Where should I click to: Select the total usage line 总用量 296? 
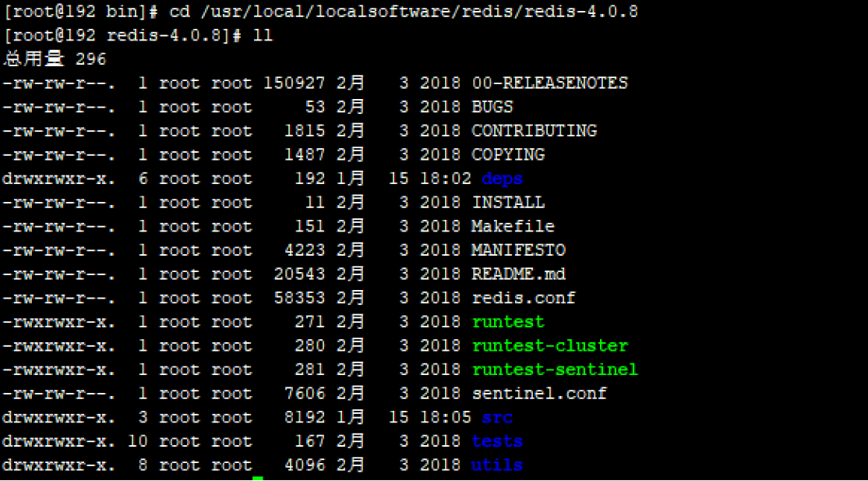(55, 59)
